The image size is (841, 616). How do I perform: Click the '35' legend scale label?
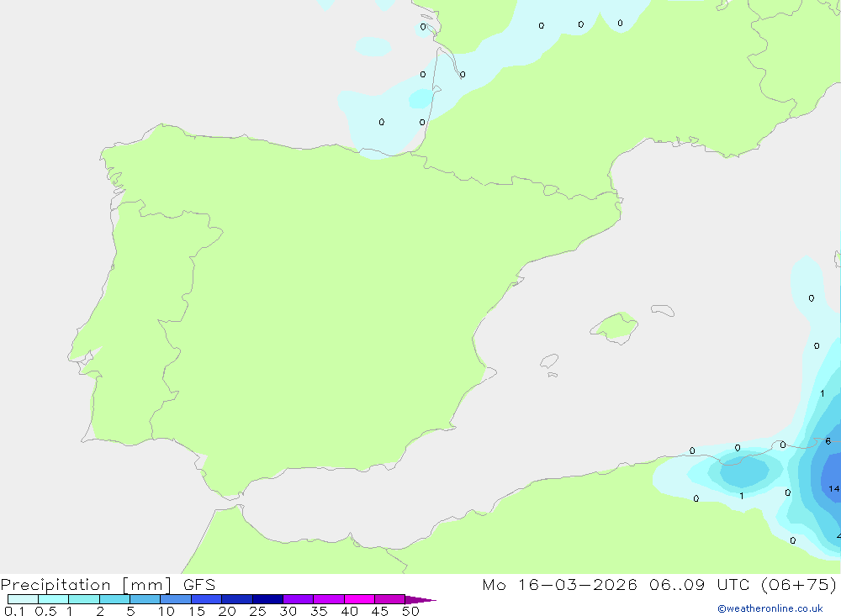pyautogui.click(x=319, y=611)
